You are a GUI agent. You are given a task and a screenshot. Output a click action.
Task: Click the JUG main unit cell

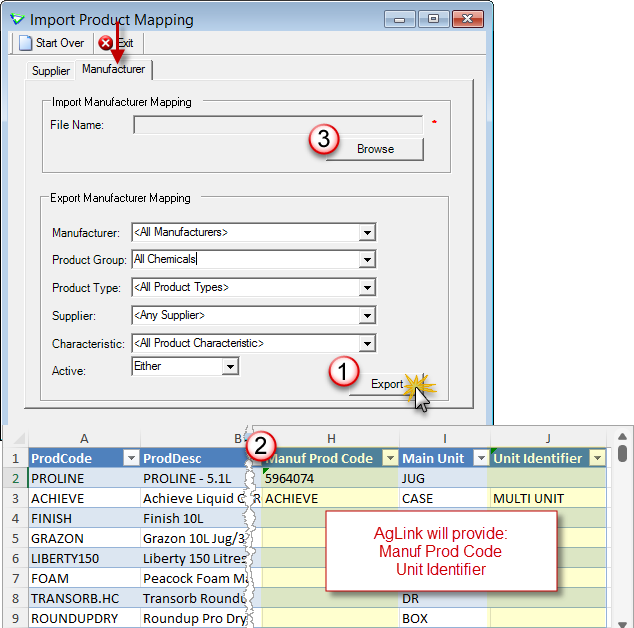(x=445, y=478)
